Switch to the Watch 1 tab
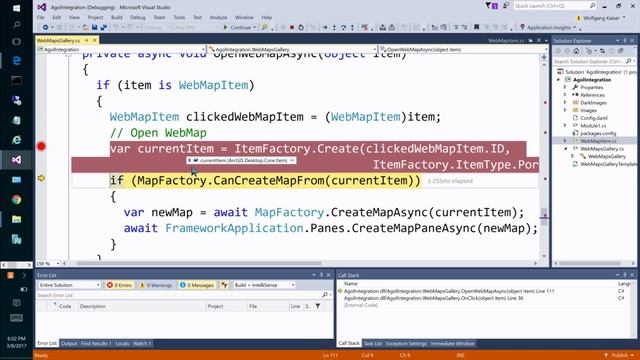640x360 pixels. (x=142, y=344)
